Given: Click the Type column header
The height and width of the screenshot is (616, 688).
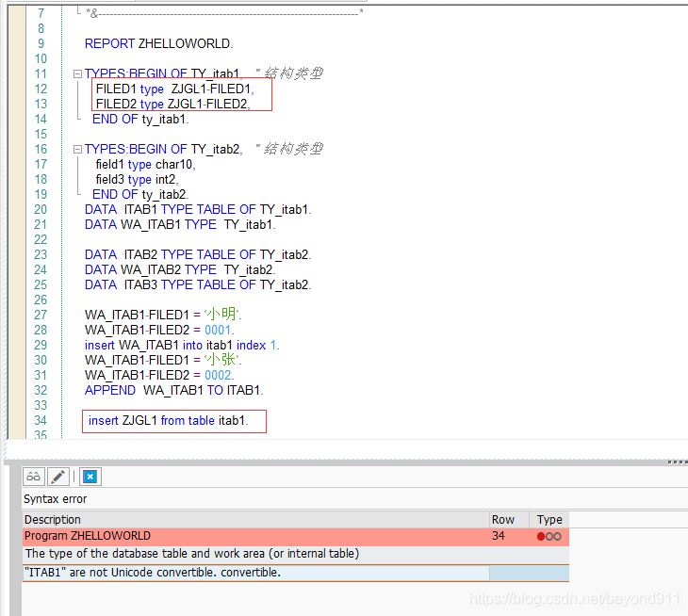Looking at the screenshot, I should (x=549, y=520).
